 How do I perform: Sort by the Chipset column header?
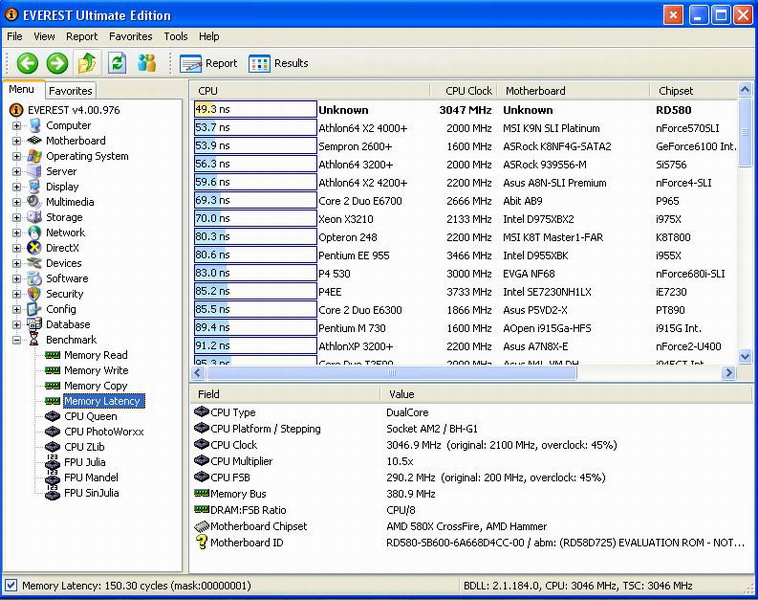pyautogui.click(x=693, y=91)
